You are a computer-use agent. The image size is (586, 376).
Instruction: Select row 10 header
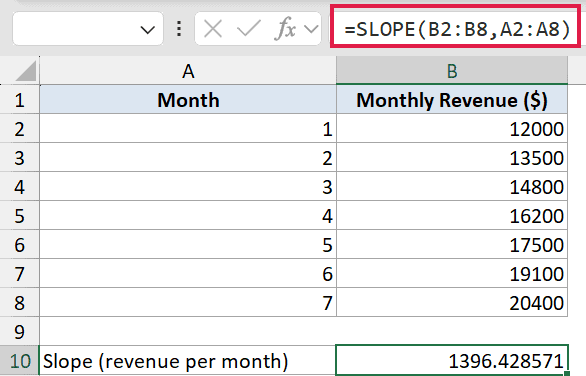click(19, 361)
